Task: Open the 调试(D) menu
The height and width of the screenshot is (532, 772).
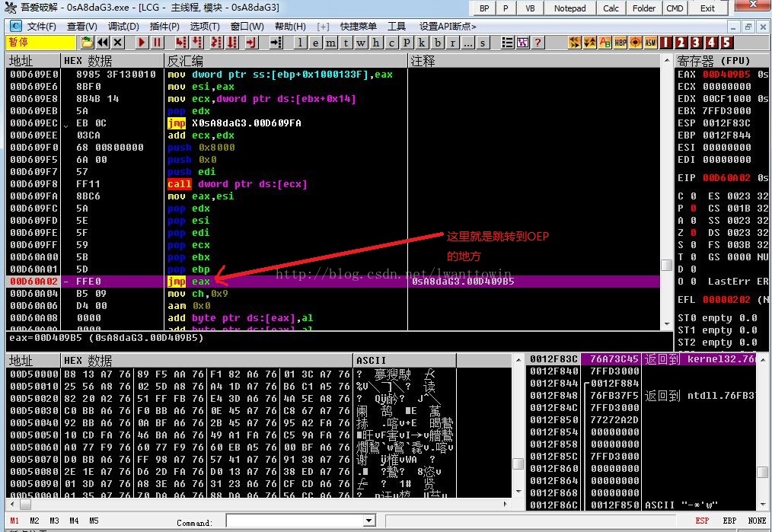Action: pyautogui.click(x=123, y=27)
